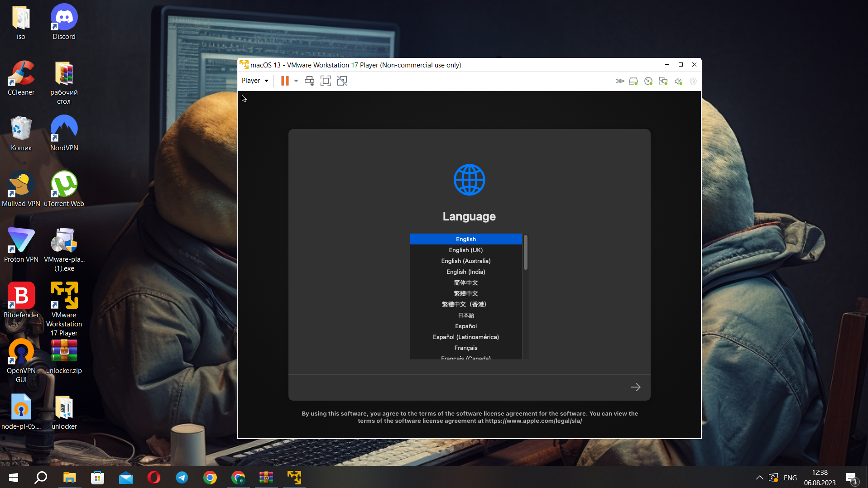
Task: Show hidden system tray icons
Action: coord(759,478)
